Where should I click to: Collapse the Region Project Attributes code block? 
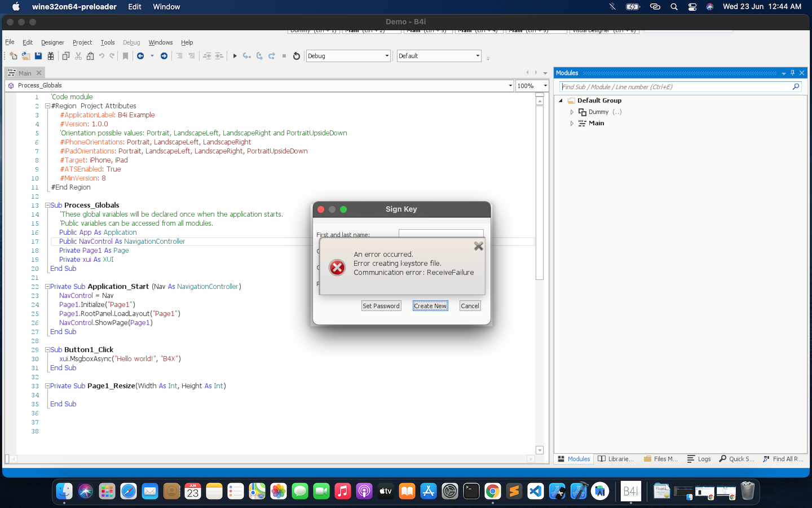(x=47, y=106)
